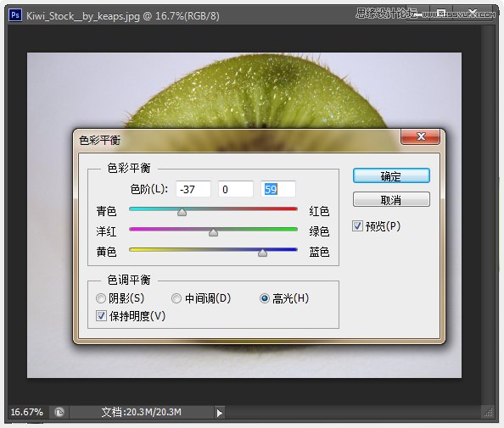The width and height of the screenshot is (504, 428).
Task: Select the 阴影(S) radio button
Action: pos(101,298)
